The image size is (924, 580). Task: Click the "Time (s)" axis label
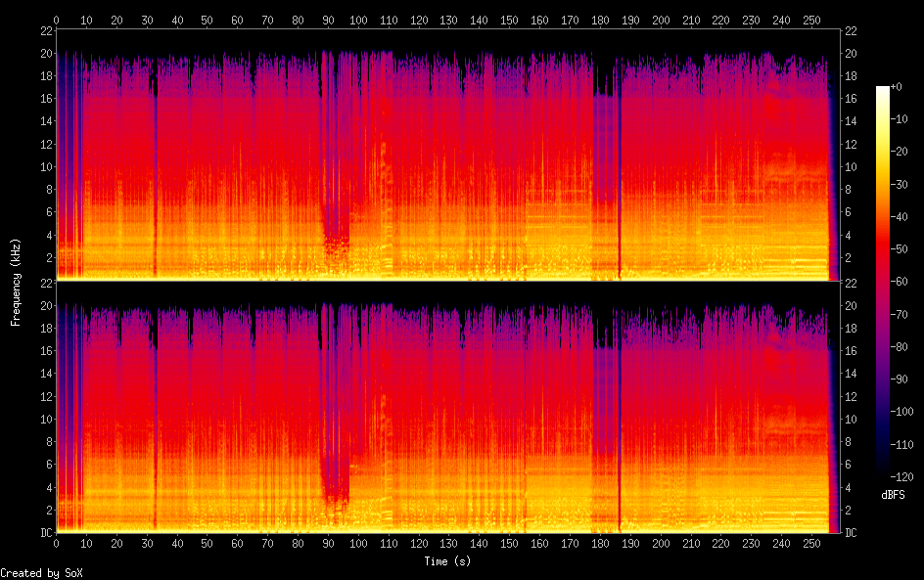449,561
